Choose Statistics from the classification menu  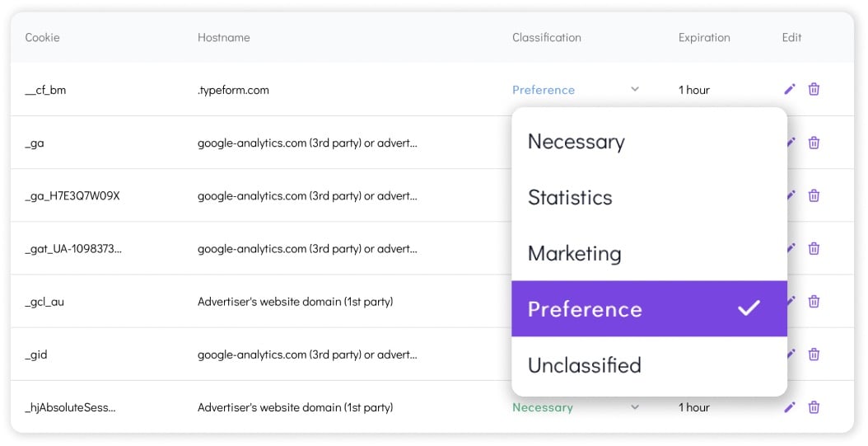pyautogui.click(x=570, y=198)
